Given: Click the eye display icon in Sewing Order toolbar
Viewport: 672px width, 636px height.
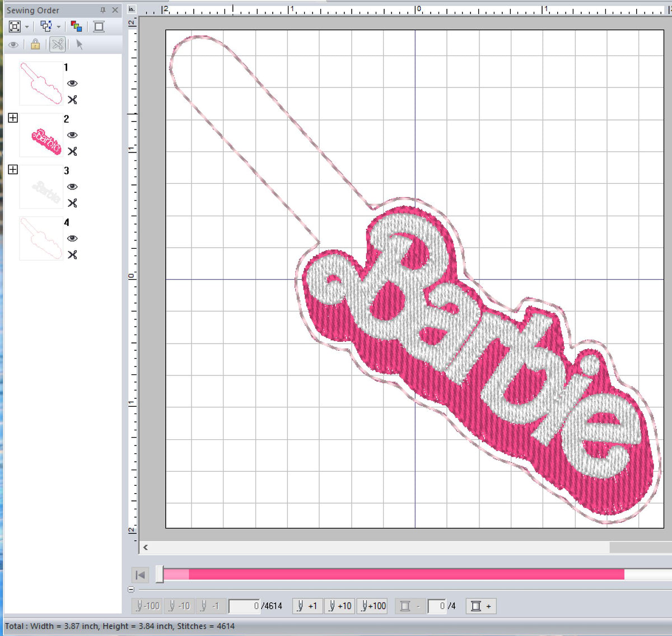Looking at the screenshot, I should coord(13,44).
